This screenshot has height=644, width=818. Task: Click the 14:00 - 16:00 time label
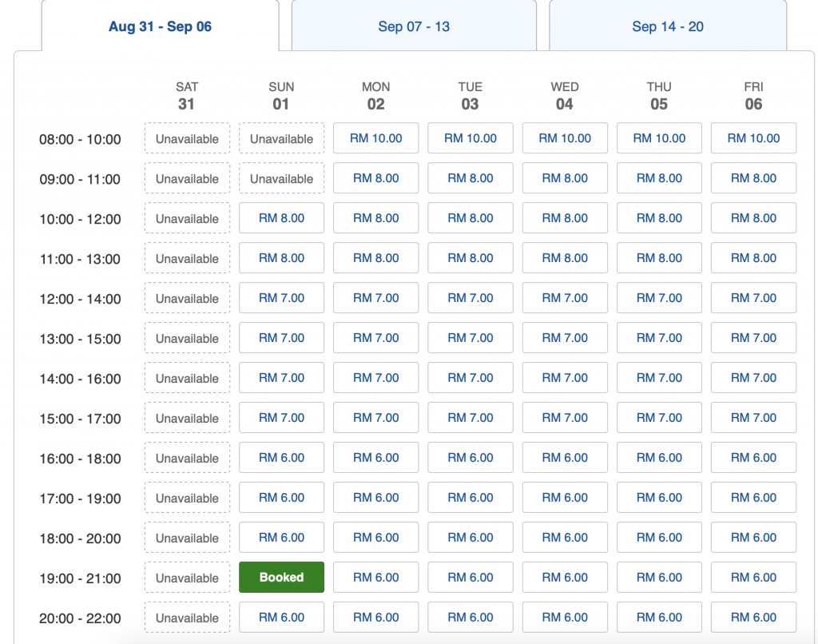(x=80, y=379)
